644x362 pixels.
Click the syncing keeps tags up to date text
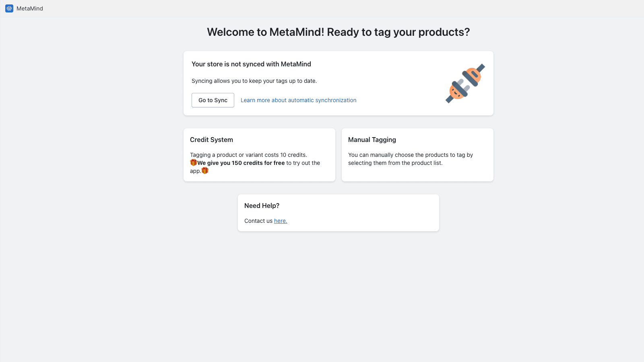coord(254,81)
